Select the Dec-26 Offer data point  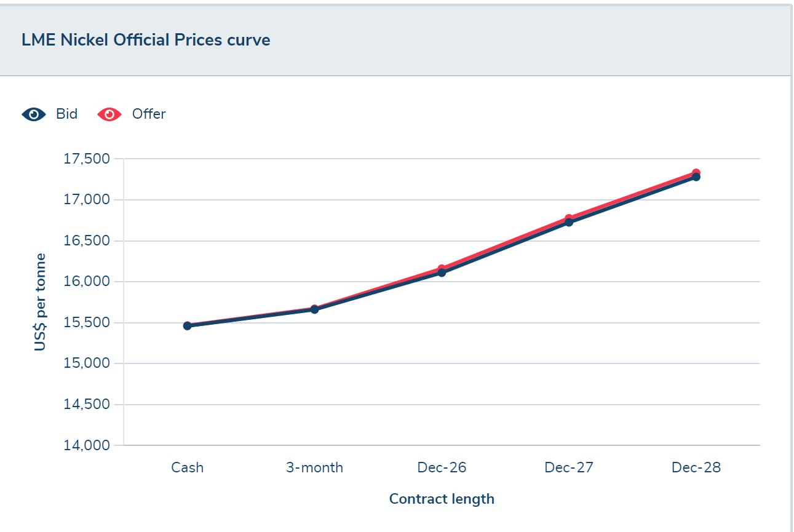[441, 267]
